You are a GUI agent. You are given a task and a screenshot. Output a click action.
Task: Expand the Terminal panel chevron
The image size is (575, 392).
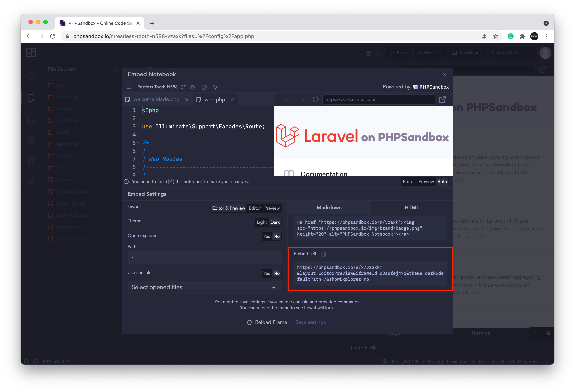click(x=536, y=333)
